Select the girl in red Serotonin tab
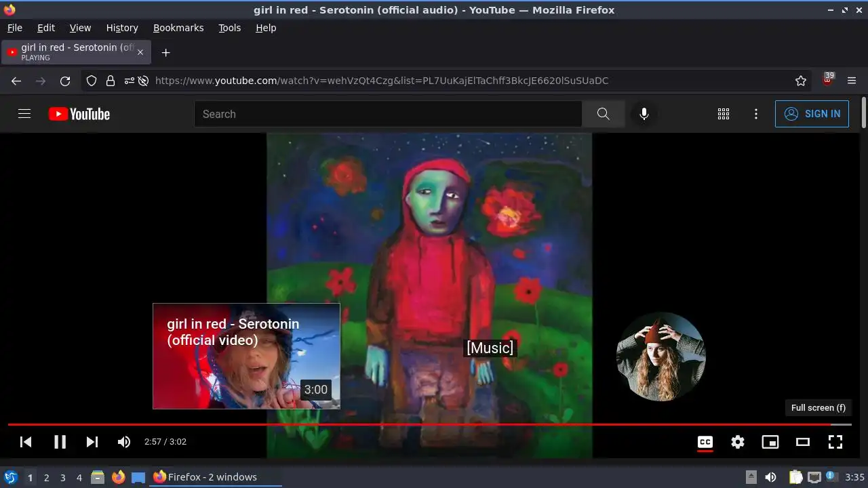This screenshot has height=488, width=868. click(76, 52)
